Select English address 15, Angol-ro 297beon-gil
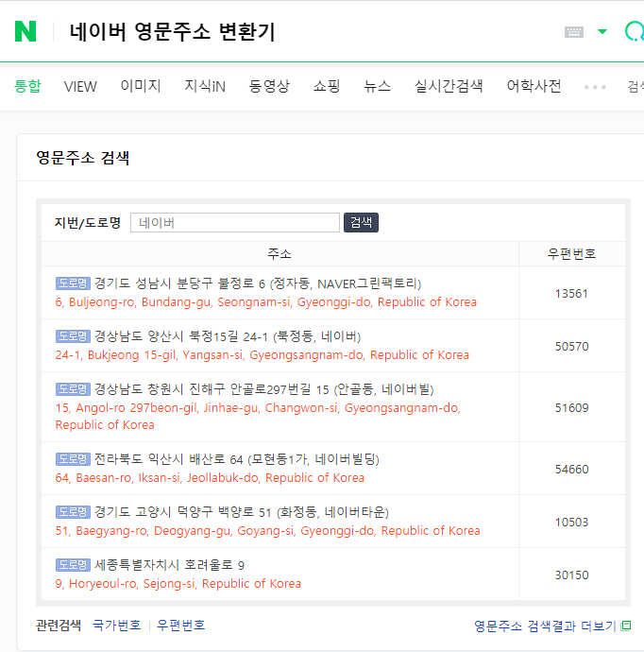The height and width of the screenshot is (652, 644). pyautogui.click(x=258, y=416)
